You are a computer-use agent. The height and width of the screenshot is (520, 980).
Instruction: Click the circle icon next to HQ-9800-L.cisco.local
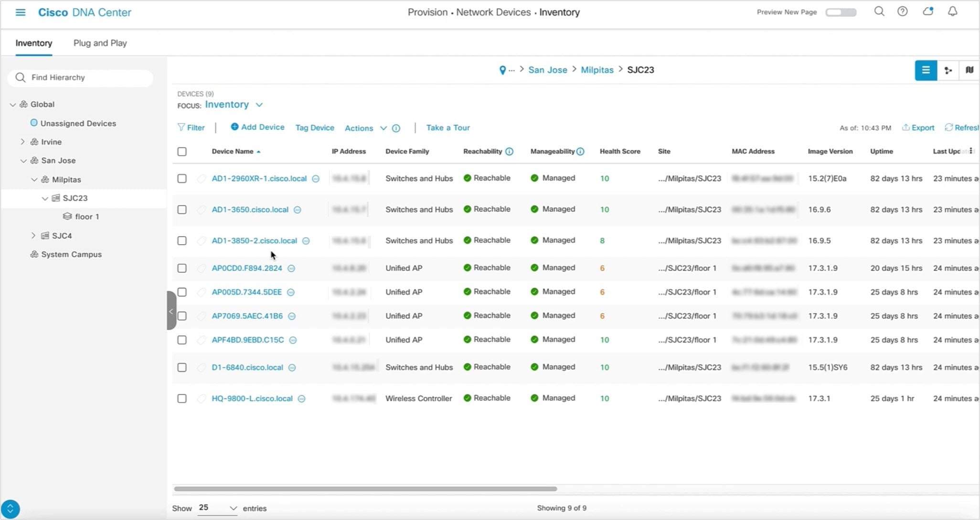click(302, 399)
